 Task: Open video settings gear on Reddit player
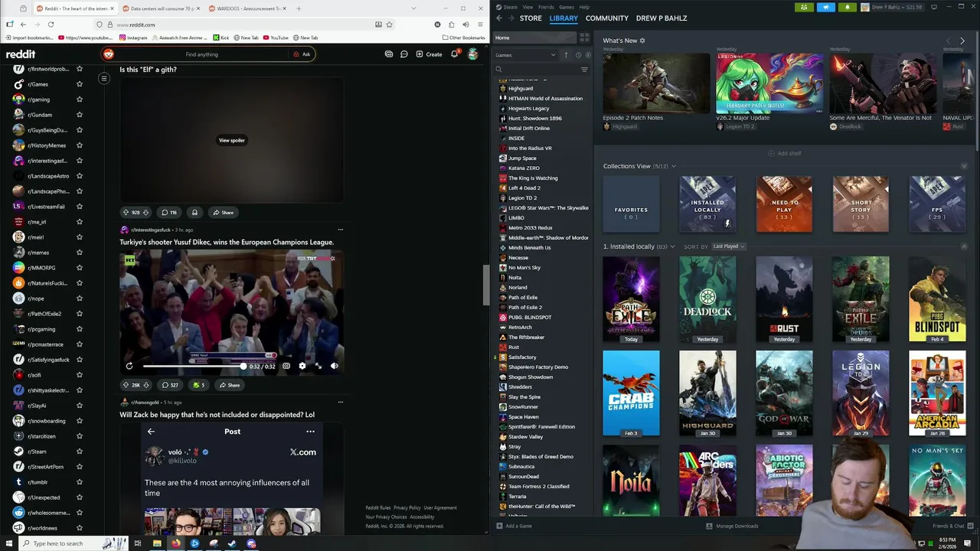coord(302,367)
